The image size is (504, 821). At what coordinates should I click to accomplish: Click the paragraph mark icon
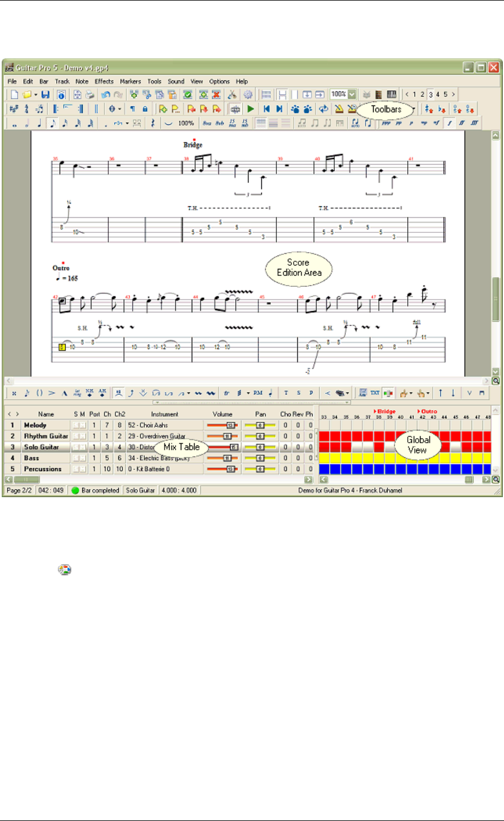click(132, 108)
